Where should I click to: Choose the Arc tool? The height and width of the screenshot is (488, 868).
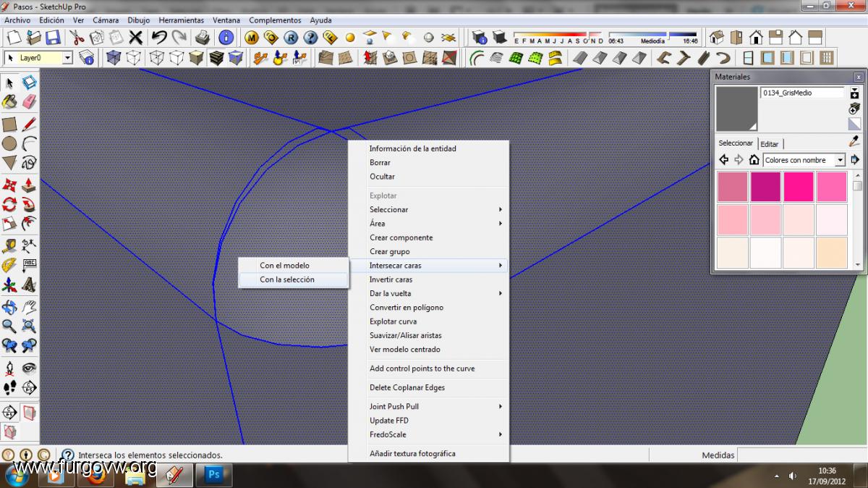tap(29, 143)
